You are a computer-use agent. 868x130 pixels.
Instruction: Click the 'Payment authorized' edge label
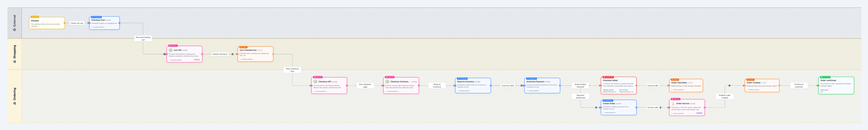click(x=580, y=96)
